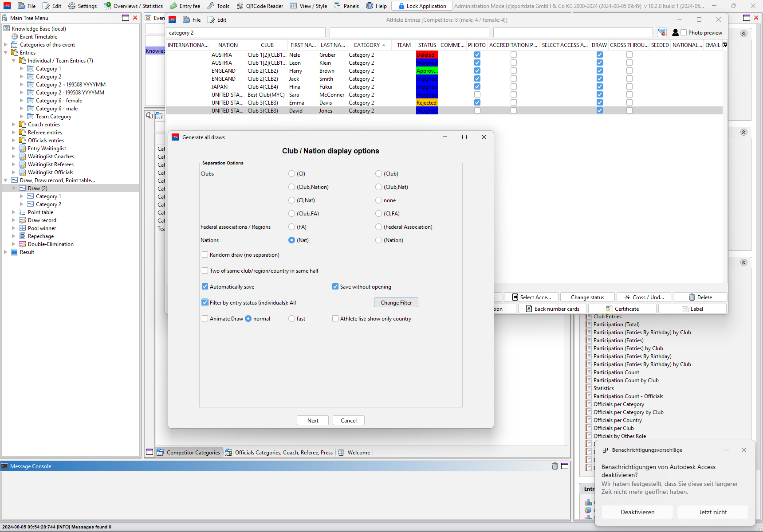Viewport: 763px width, 532px height.
Task: Enable Random draw (no separation)
Action: pos(205,255)
